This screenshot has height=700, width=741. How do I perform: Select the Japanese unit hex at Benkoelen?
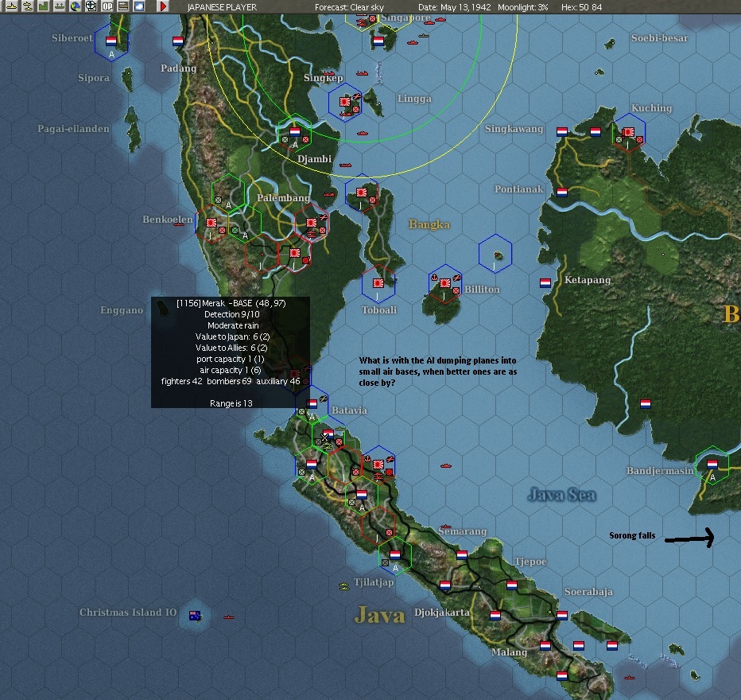(211, 222)
